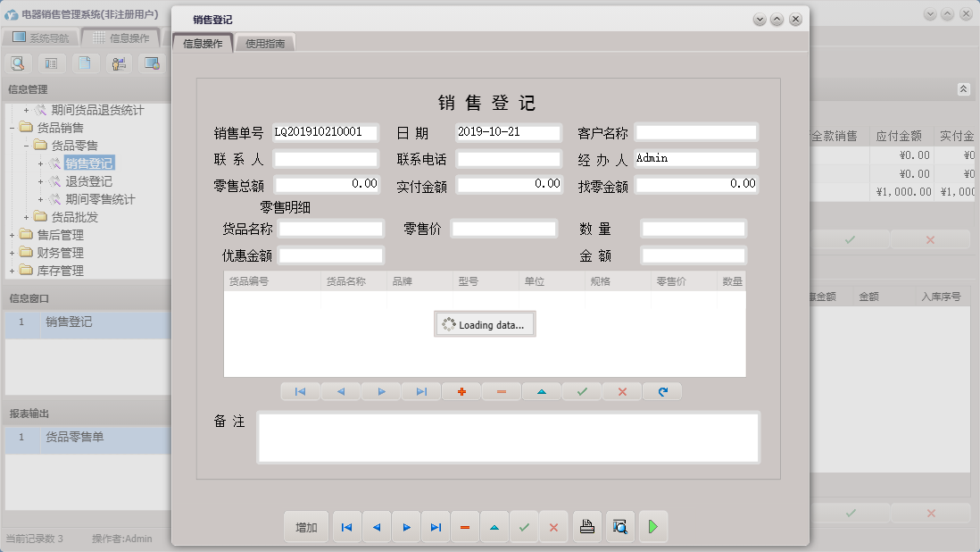The height and width of the screenshot is (552, 980).
Task: Click the green run arrow icon at bottom right
Action: (652, 527)
